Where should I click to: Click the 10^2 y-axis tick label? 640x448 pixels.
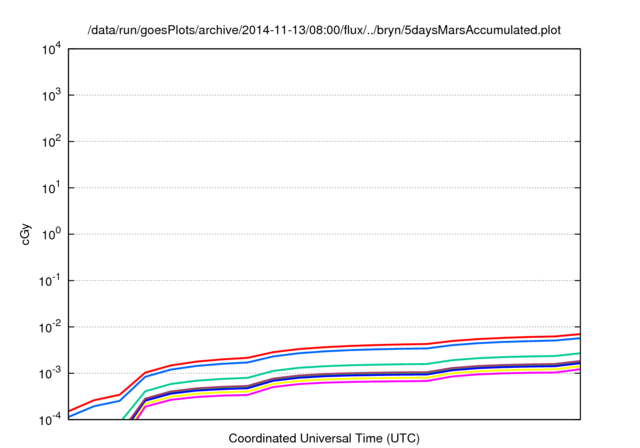50,142
